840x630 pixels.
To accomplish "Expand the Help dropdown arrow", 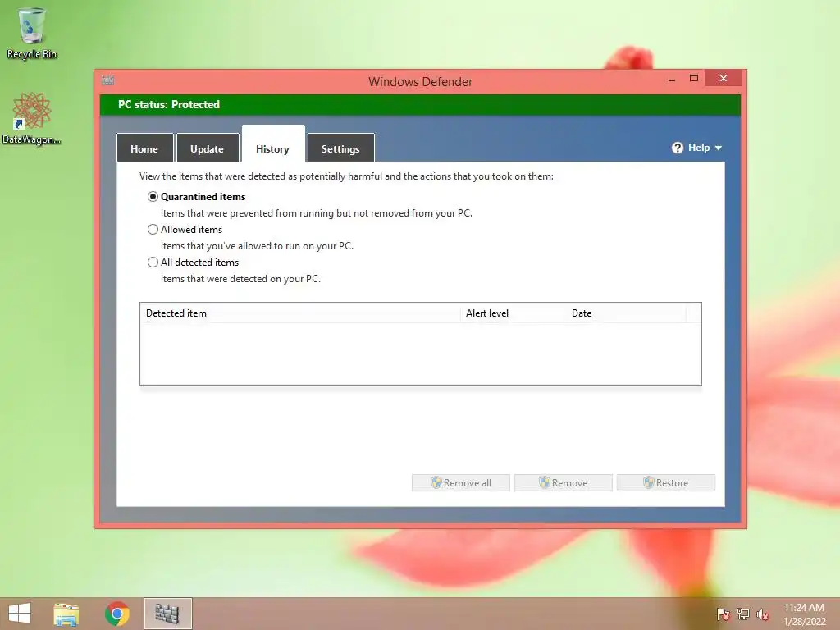I will (x=719, y=148).
